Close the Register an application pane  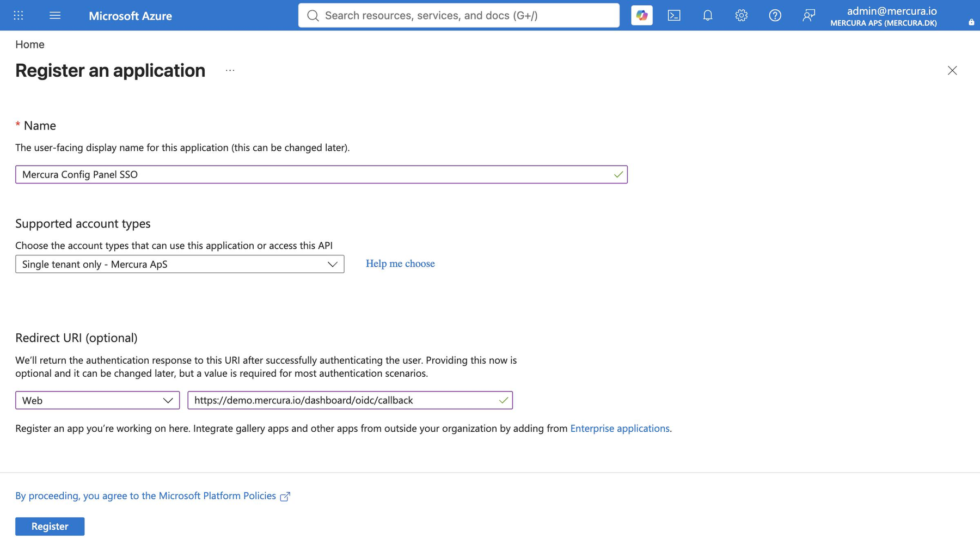(952, 70)
